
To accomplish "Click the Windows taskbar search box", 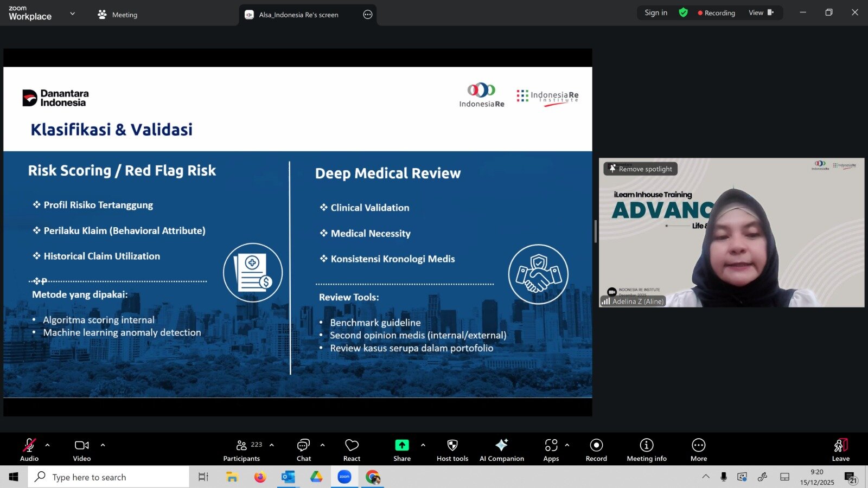I will [108, 477].
